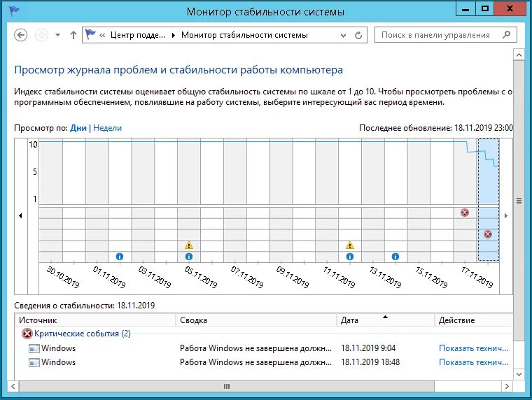The width and height of the screenshot is (532, 400).
Task: Sort the list by the 'Дата' column header
Action: (386, 320)
